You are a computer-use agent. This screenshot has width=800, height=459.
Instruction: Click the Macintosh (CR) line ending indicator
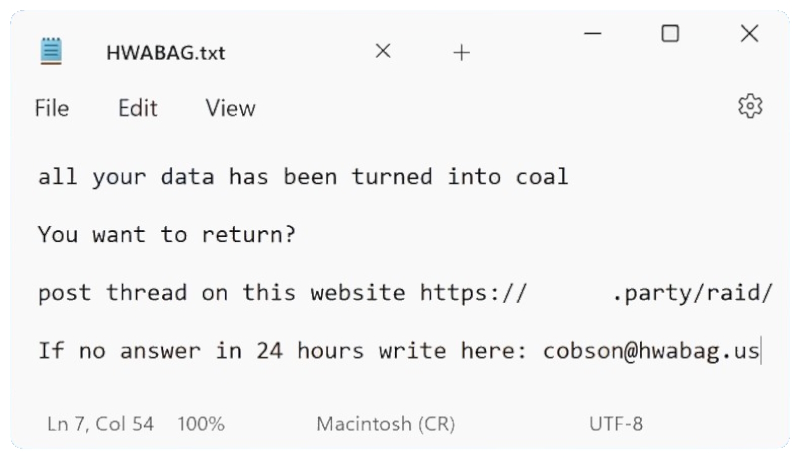click(385, 423)
